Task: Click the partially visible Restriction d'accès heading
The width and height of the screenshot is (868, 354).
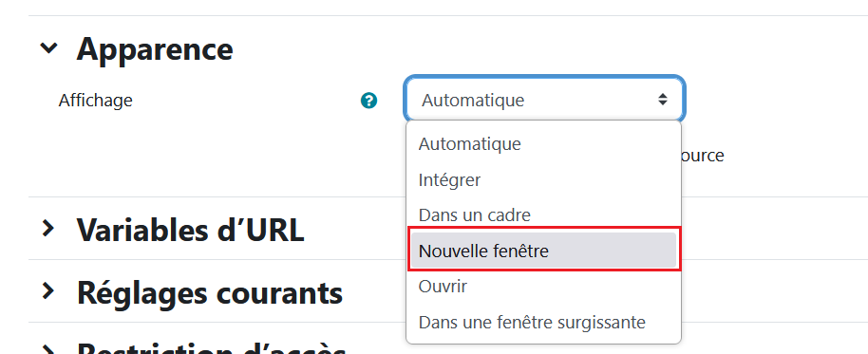Action: [212, 348]
